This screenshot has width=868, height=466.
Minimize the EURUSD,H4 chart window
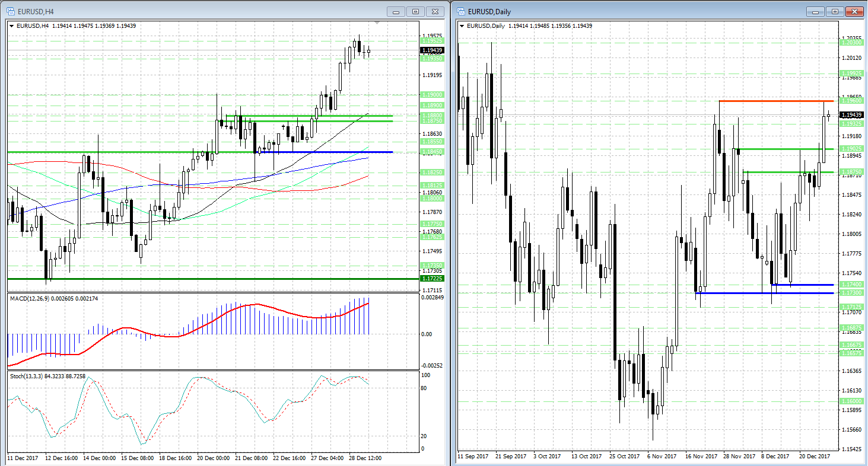(x=396, y=12)
